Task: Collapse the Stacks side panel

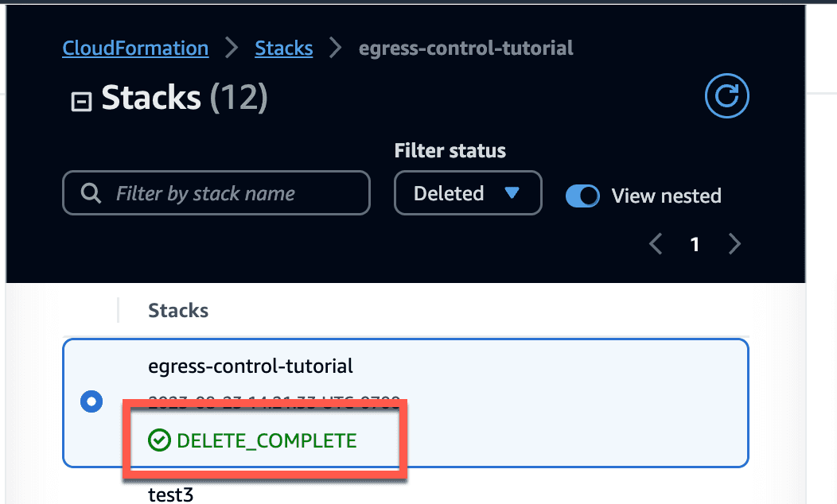Action: [82, 101]
